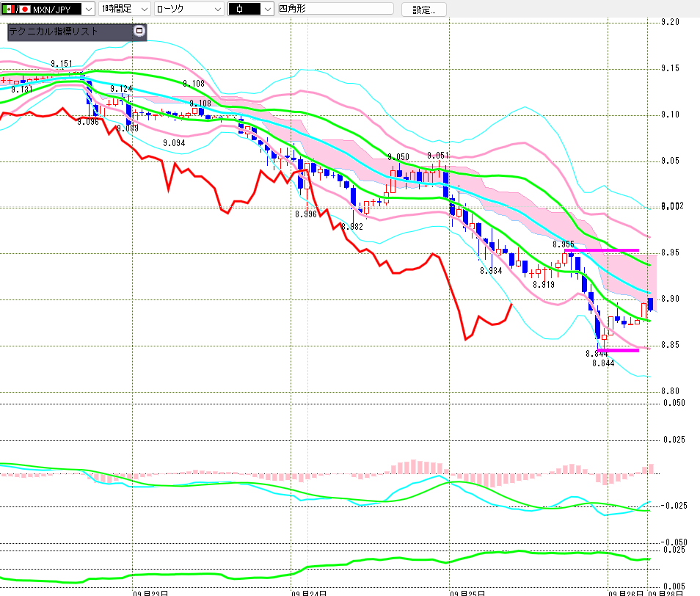
Task: Click the 9.20 price axis label
Action: (x=670, y=22)
